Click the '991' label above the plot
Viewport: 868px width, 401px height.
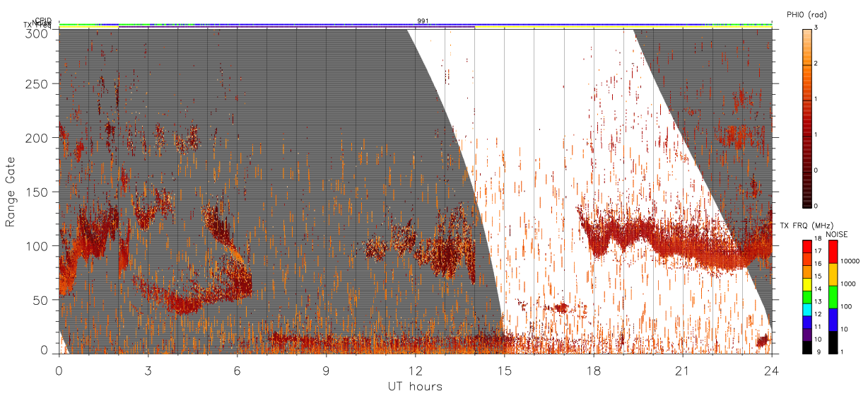[423, 21]
